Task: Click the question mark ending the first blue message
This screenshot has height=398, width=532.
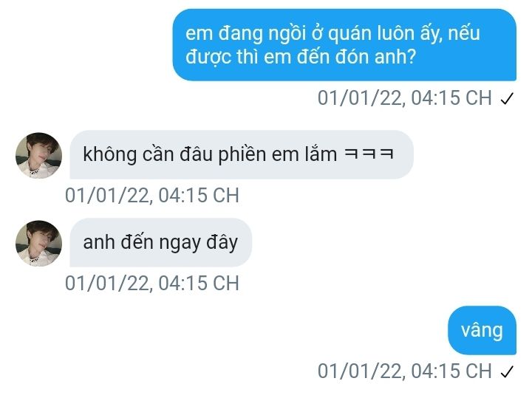Action: [x=412, y=56]
